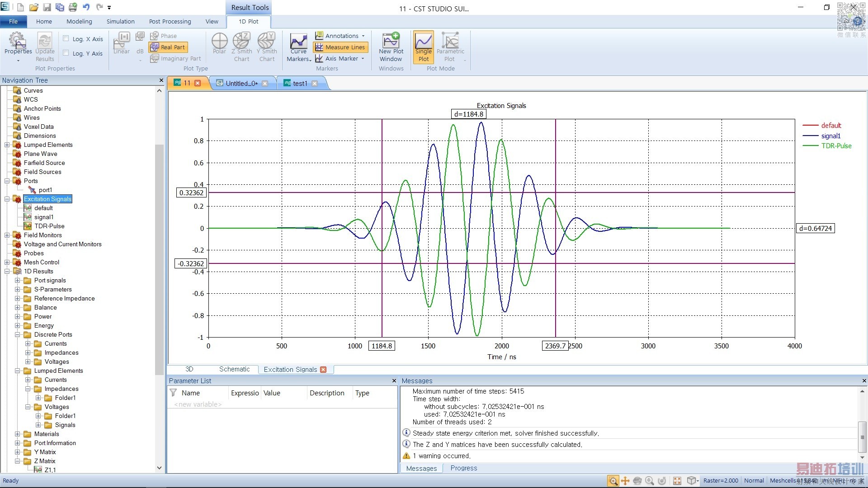Click the Real Part plot button
The height and width of the screenshot is (488, 868).
click(168, 47)
